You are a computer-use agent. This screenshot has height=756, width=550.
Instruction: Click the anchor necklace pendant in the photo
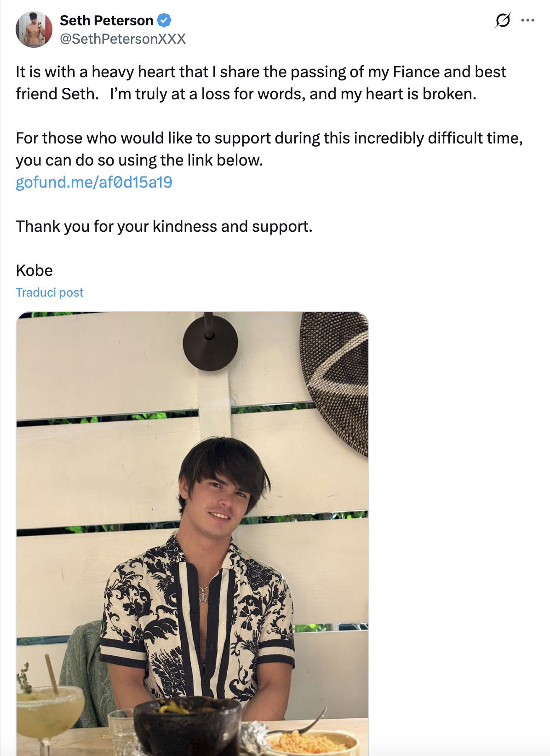coord(202,596)
